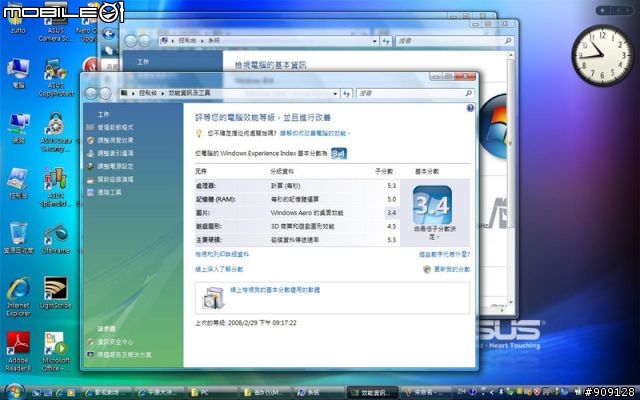
Task: Switch to the PC taskbar button
Action: [212, 393]
